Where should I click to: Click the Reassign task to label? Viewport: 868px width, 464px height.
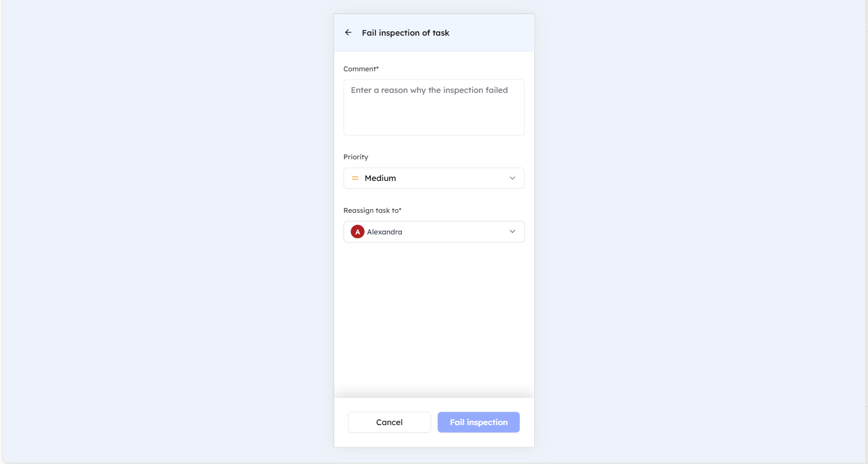[x=372, y=211]
